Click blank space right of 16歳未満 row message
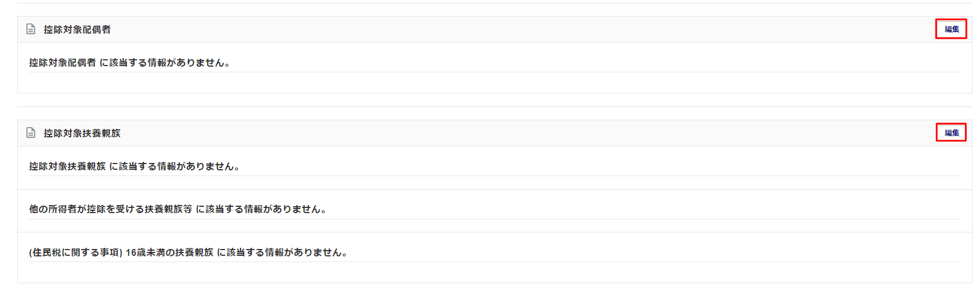The image size is (980, 294). pos(655,252)
